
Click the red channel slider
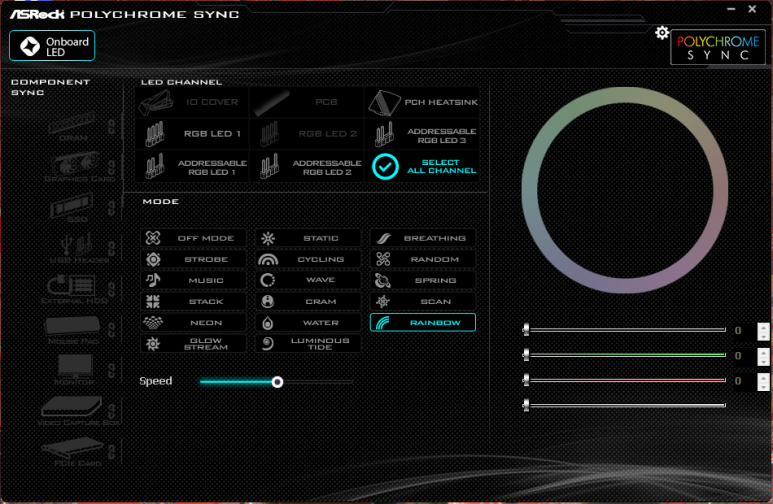point(625,380)
